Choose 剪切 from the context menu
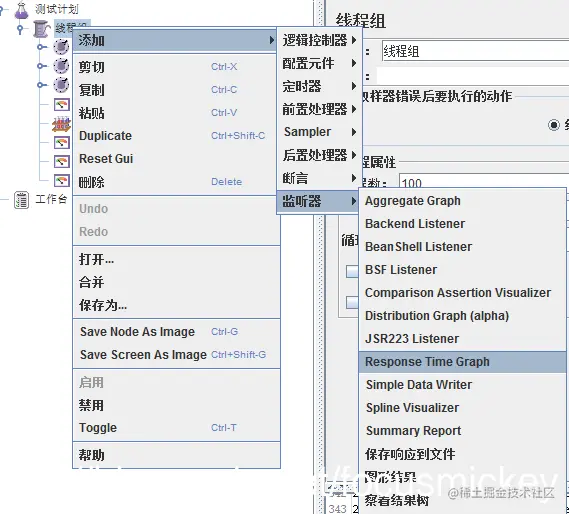The height and width of the screenshot is (514, 569). 175,67
